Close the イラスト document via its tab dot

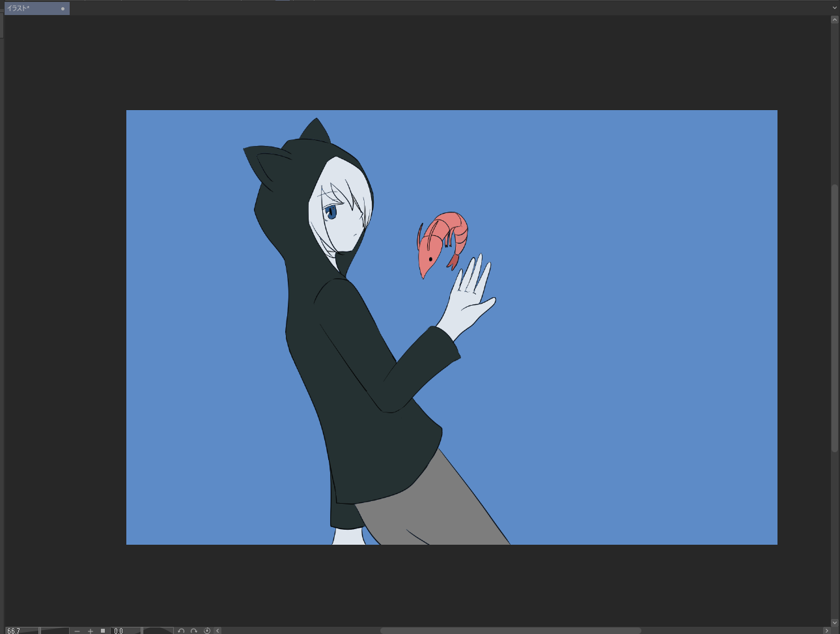[x=63, y=8]
